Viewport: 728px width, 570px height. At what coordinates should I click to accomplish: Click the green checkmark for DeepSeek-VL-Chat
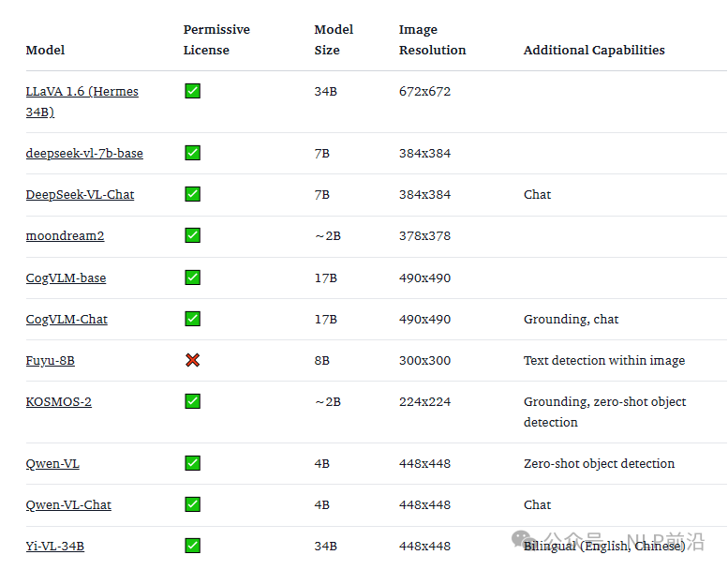[x=192, y=194]
